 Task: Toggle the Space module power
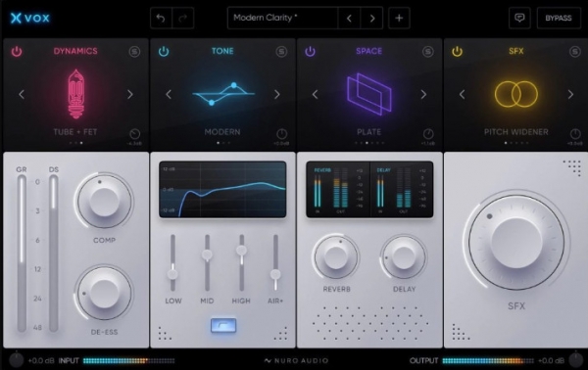(310, 51)
